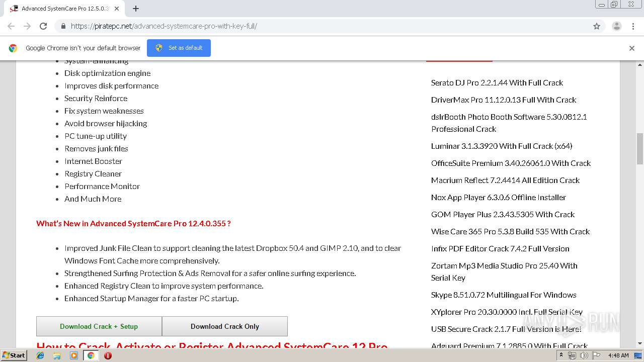Screen dimensions: 644x362
Task: Open the Windows Start menu
Action: pyautogui.click(x=14, y=355)
